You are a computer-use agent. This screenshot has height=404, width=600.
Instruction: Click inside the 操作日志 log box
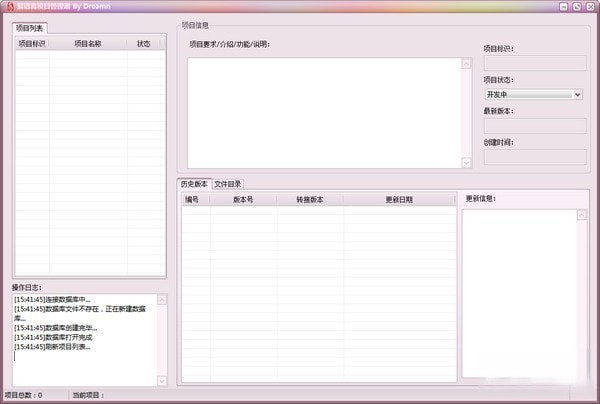coord(85,340)
